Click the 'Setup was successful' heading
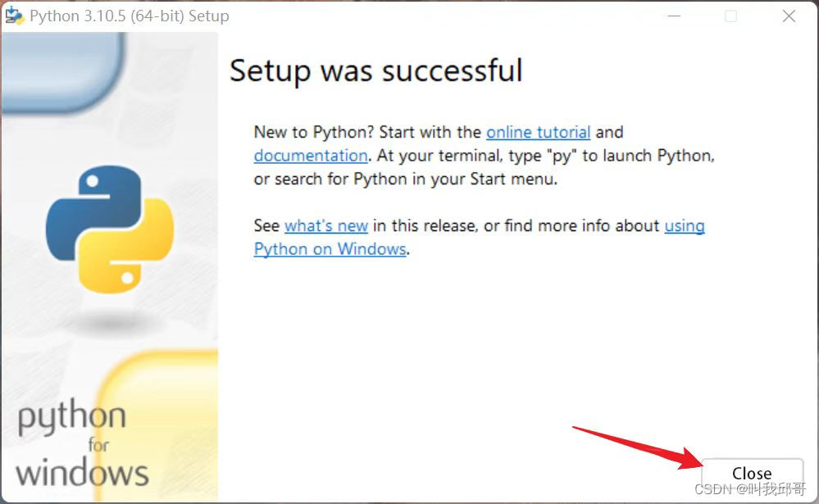The image size is (819, 504). click(x=375, y=71)
